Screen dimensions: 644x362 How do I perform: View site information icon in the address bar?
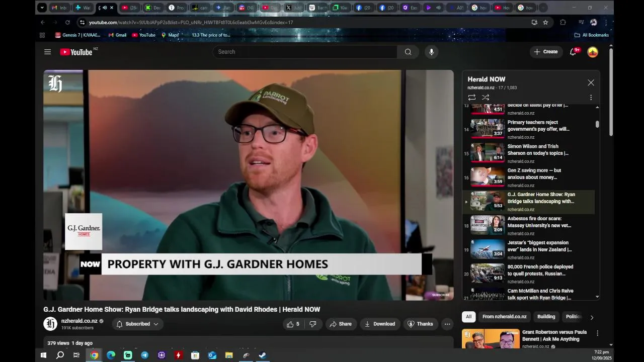click(82, 22)
